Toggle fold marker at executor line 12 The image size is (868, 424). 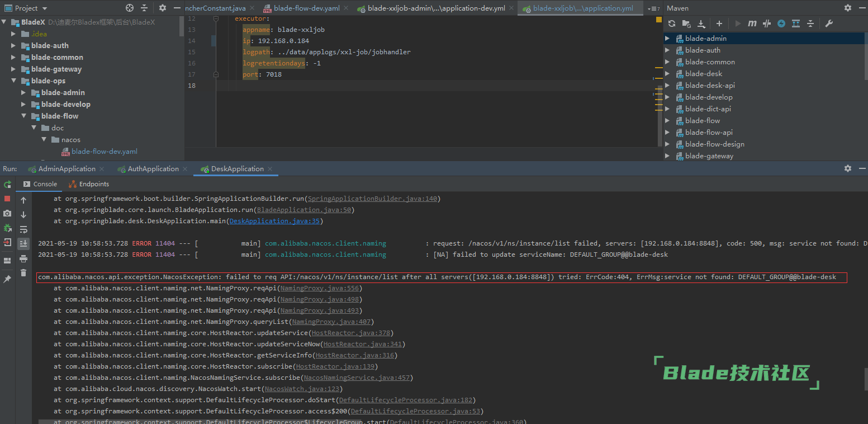tap(216, 18)
